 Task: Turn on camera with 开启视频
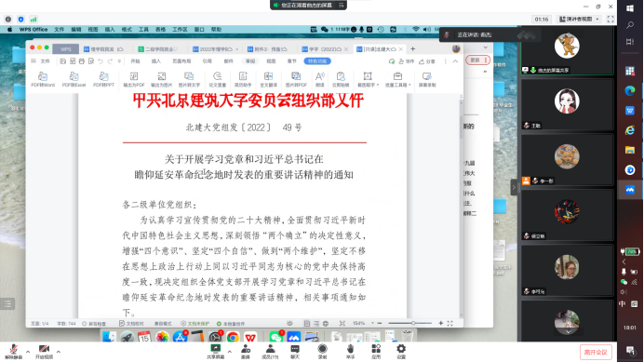pos(44,352)
